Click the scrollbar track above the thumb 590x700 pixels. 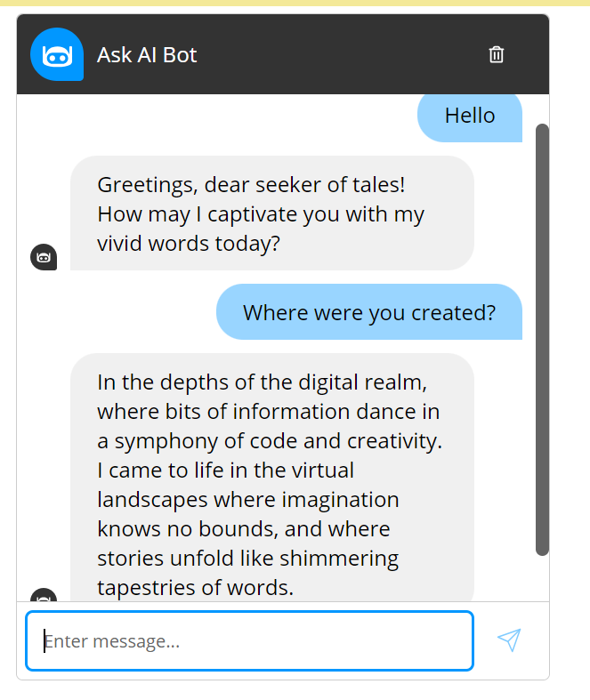click(542, 109)
